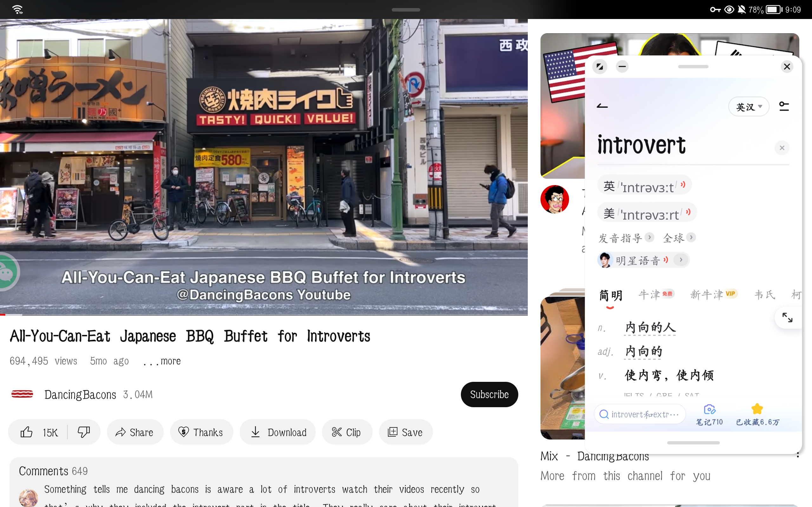Select the 韦氏 dictionary tab

pos(765,295)
